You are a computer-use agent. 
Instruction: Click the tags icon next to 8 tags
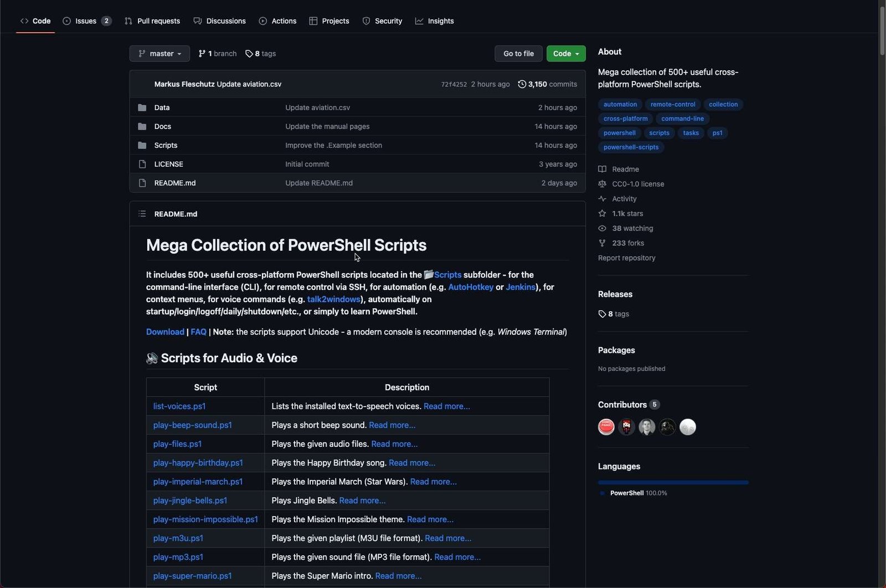(249, 54)
